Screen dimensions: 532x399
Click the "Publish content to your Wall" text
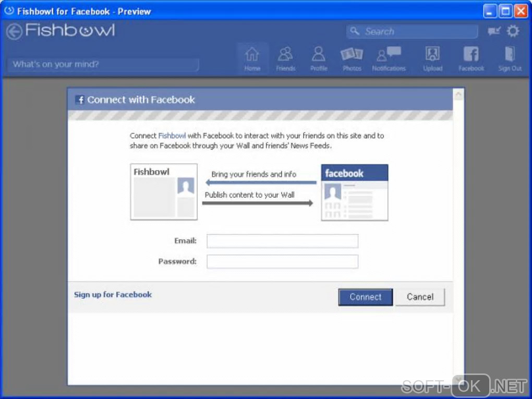click(x=249, y=195)
